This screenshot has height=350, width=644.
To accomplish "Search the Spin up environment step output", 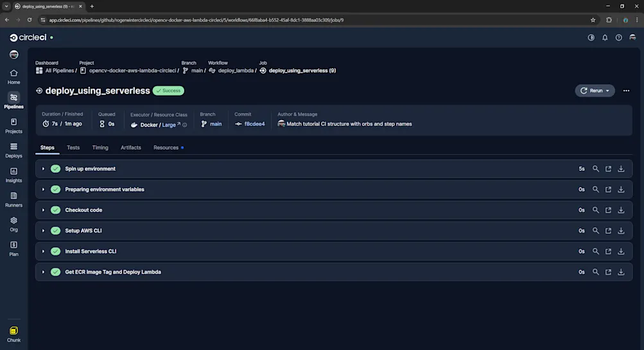I will point(595,169).
